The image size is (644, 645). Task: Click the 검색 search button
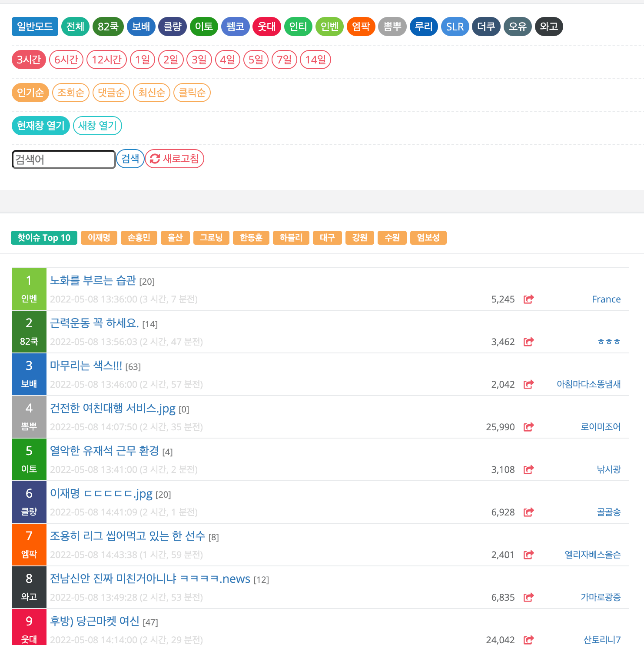(x=130, y=159)
